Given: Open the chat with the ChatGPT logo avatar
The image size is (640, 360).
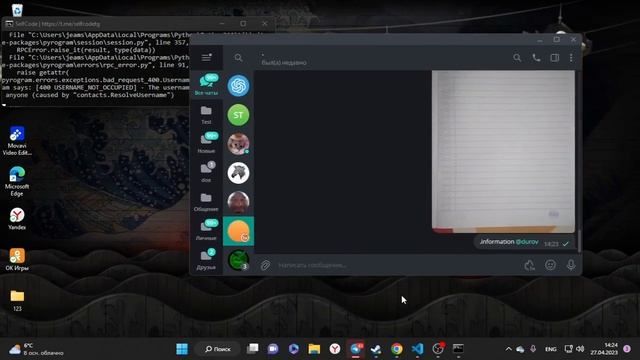Looking at the screenshot, I should click(x=238, y=86).
